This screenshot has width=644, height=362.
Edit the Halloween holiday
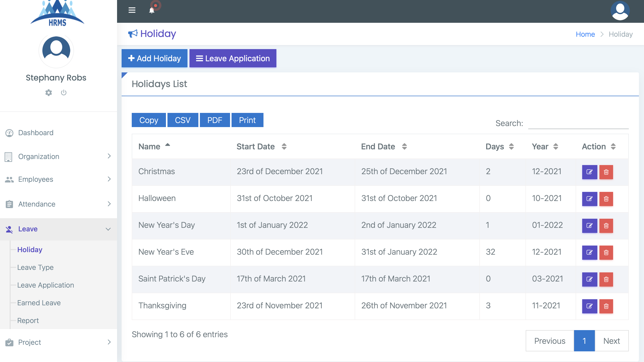590,199
